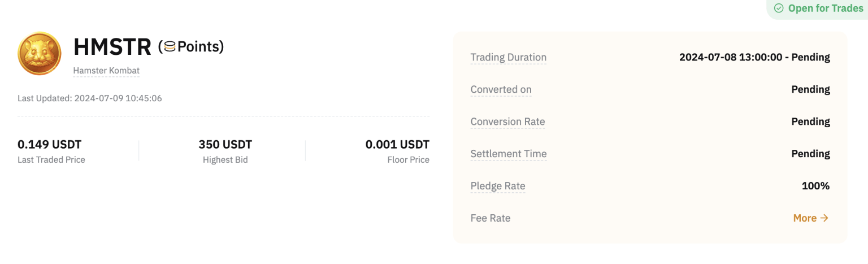Click the Pledge Rate label

pyautogui.click(x=497, y=186)
